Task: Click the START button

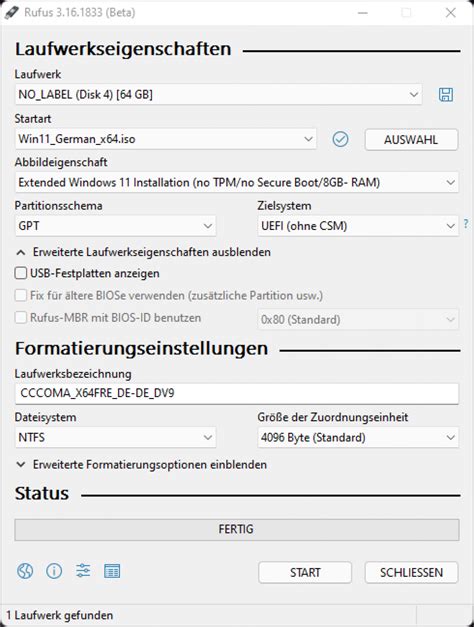Action: coord(305,572)
